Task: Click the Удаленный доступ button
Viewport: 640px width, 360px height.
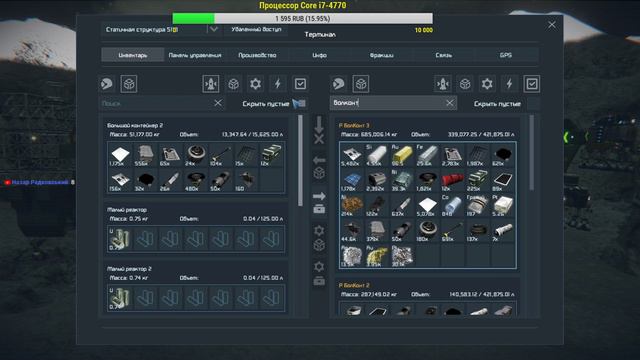Action: 256,30
